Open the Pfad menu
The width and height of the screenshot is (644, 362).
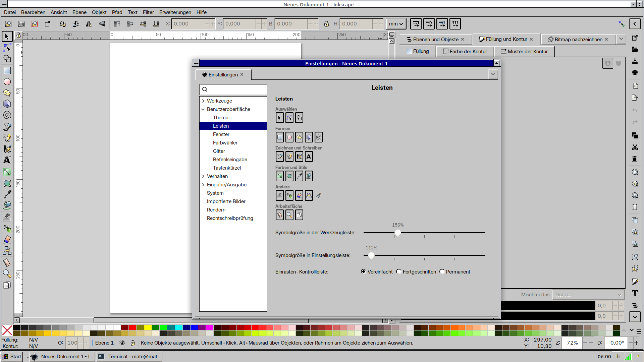point(117,12)
